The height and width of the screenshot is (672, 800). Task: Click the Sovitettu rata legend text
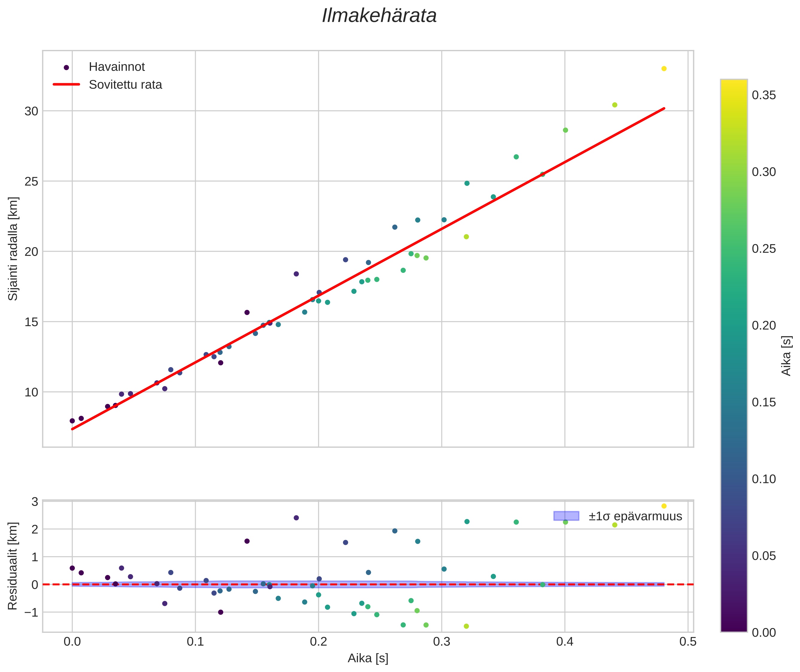tap(125, 85)
